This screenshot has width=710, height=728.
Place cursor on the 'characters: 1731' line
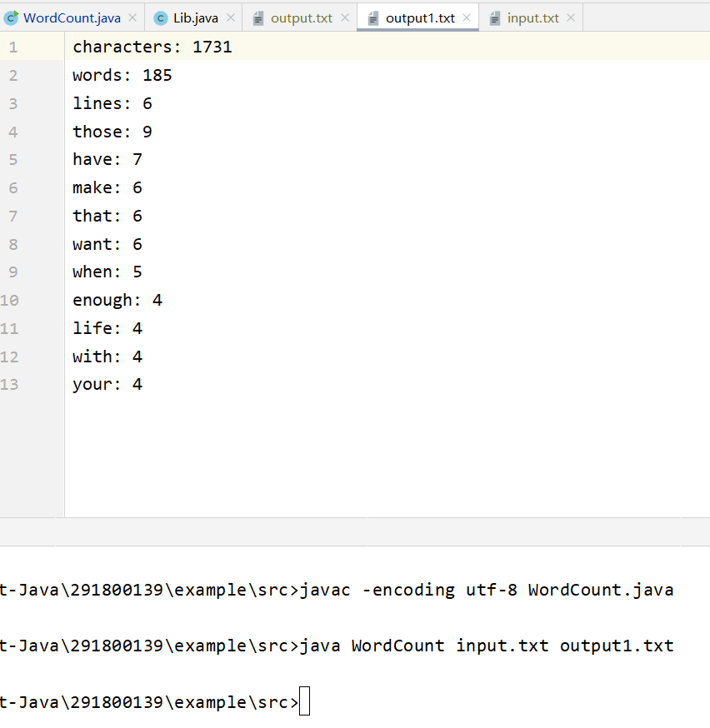152,47
